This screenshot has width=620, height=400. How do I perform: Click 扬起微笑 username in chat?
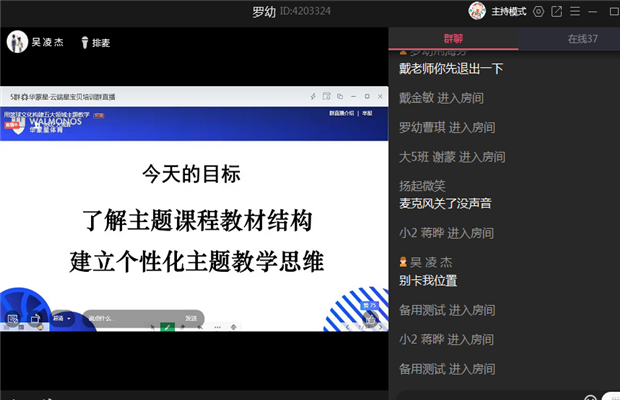(422, 185)
